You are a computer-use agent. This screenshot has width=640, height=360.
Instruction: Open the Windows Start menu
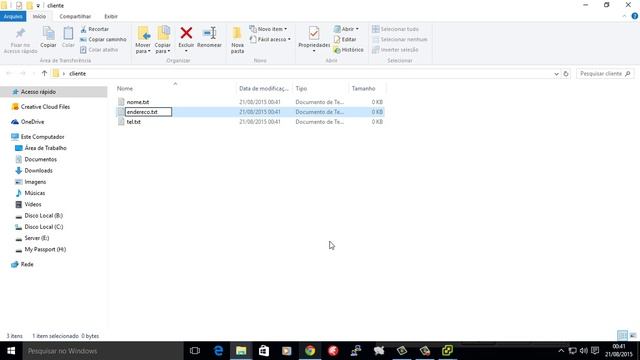point(11,351)
